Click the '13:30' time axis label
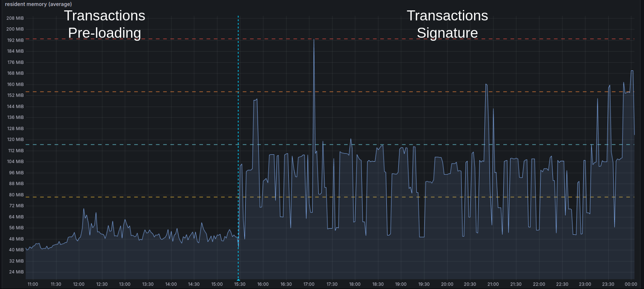The height and width of the screenshot is (289, 644). [148, 284]
